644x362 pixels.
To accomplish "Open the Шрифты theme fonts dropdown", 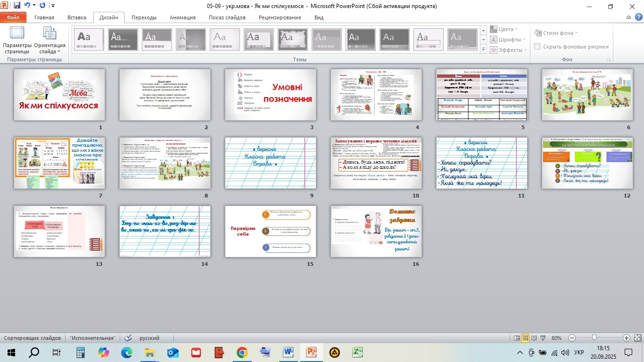I will point(509,40).
